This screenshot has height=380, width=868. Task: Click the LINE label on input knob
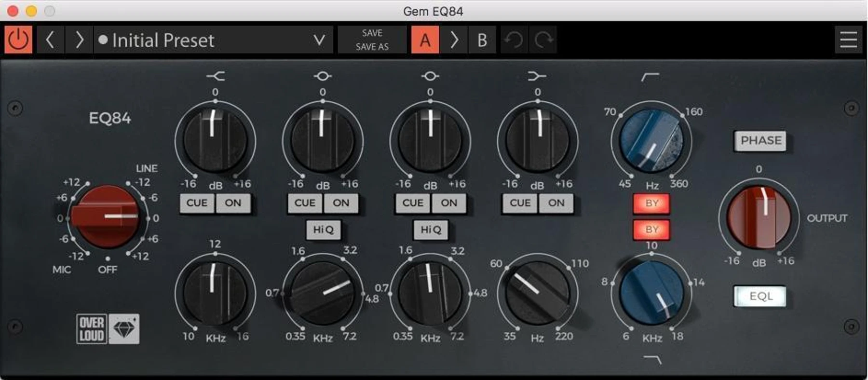[x=147, y=168]
